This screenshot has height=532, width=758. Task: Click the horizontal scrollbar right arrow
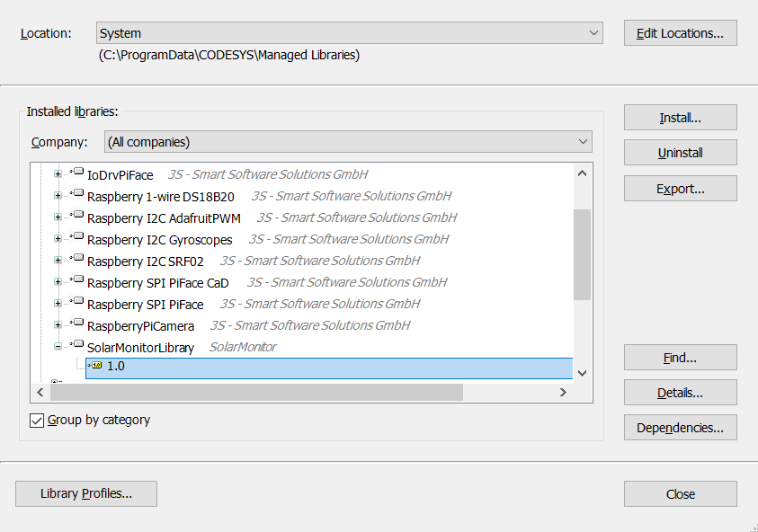[563, 393]
